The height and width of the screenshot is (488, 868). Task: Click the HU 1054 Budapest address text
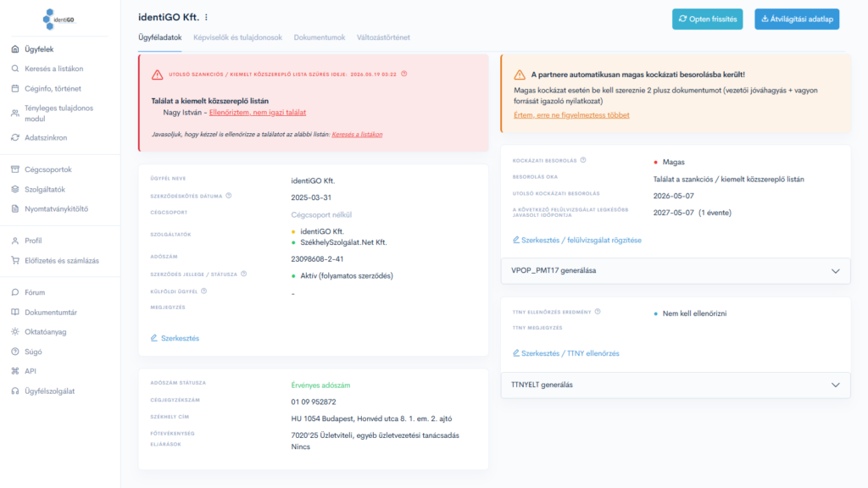coord(371,419)
